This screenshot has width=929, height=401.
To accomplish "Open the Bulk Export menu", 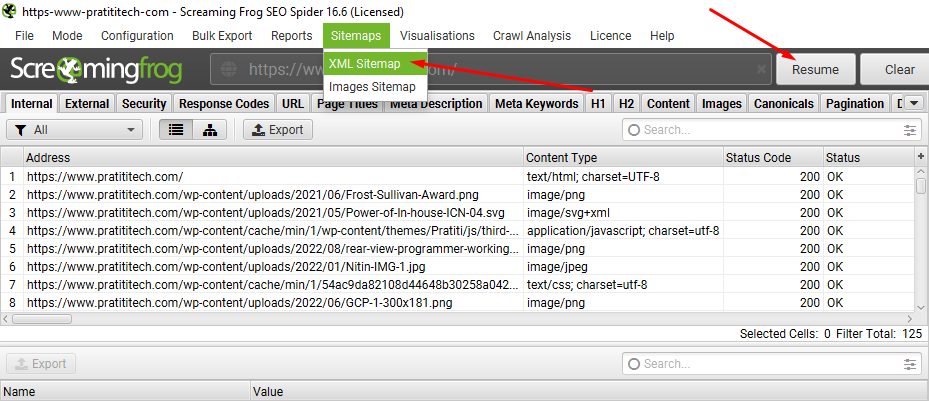I will tap(222, 36).
